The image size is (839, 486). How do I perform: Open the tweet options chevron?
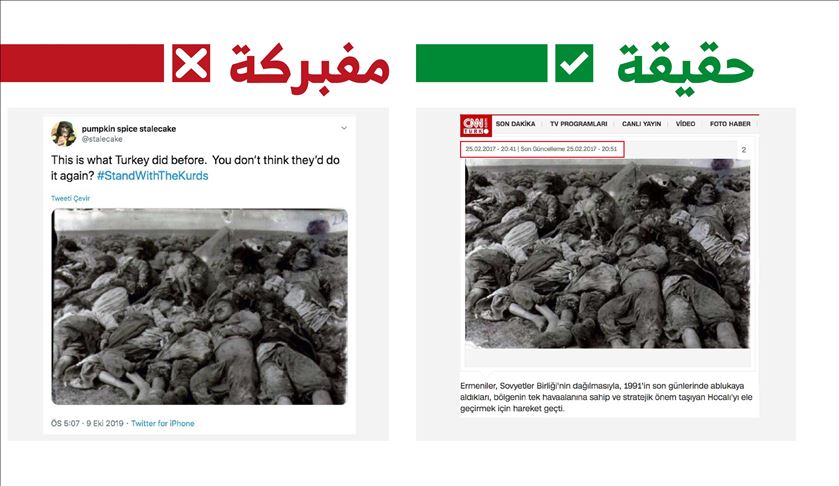coord(344,128)
